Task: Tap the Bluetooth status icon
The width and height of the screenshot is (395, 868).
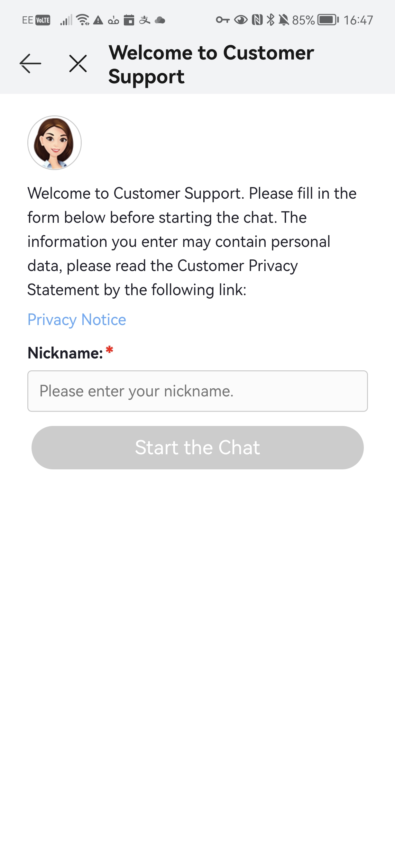Action: 271,20
